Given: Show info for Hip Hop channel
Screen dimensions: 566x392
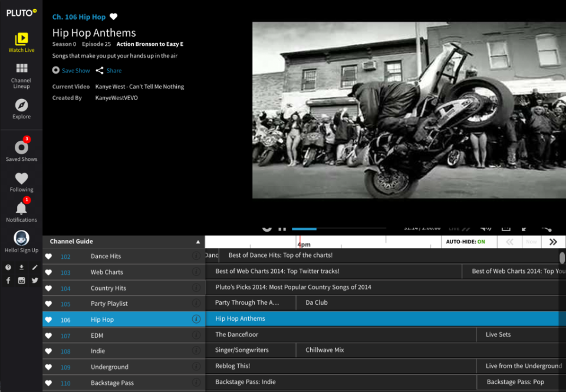Looking at the screenshot, I should pyautogui.click(x=196, y=319).
